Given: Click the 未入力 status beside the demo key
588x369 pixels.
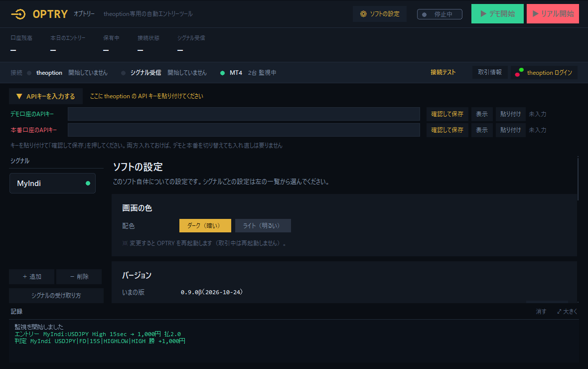Looking at the screenshot, I should tap(537, 114).
